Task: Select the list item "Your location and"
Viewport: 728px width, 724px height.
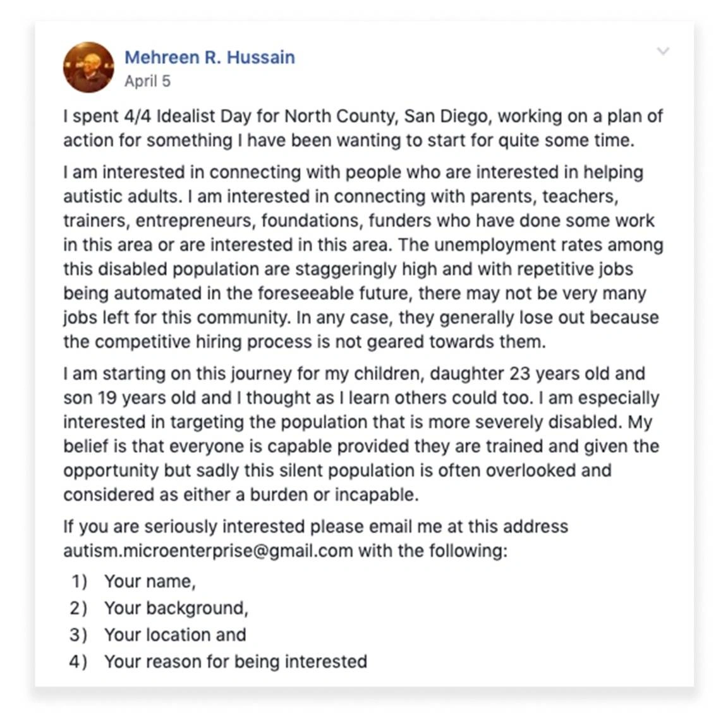Action: (x=175, y=635)
